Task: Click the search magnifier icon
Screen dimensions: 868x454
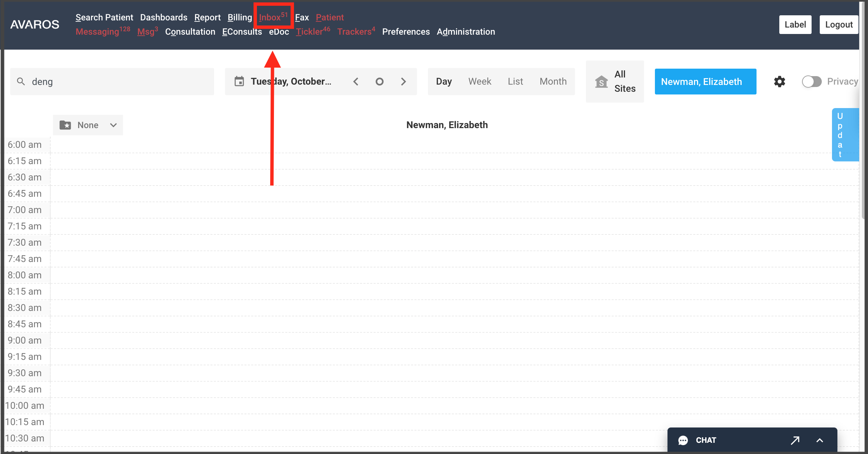Action: pyautogui.click(x=21, y=82)
